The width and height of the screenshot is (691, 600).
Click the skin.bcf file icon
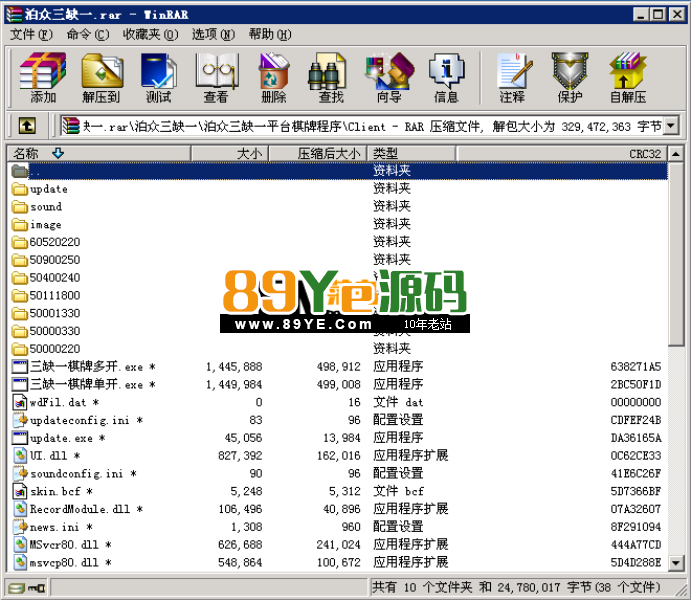click(x=20, y=491)
